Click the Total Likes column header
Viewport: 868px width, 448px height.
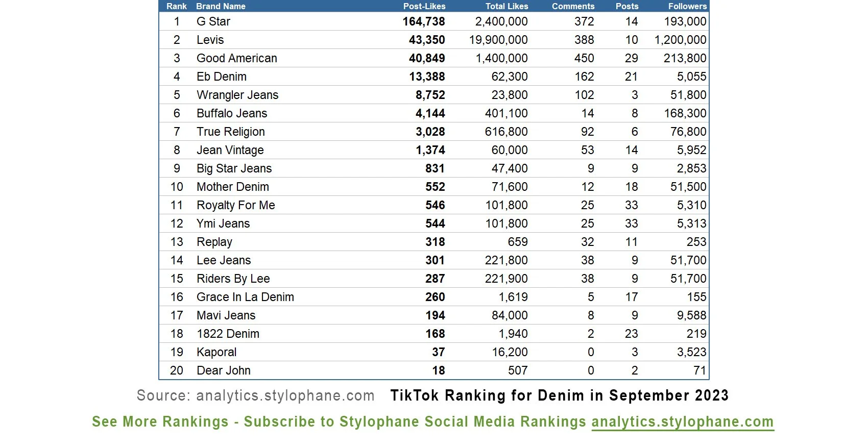click(x=507, y=6)
